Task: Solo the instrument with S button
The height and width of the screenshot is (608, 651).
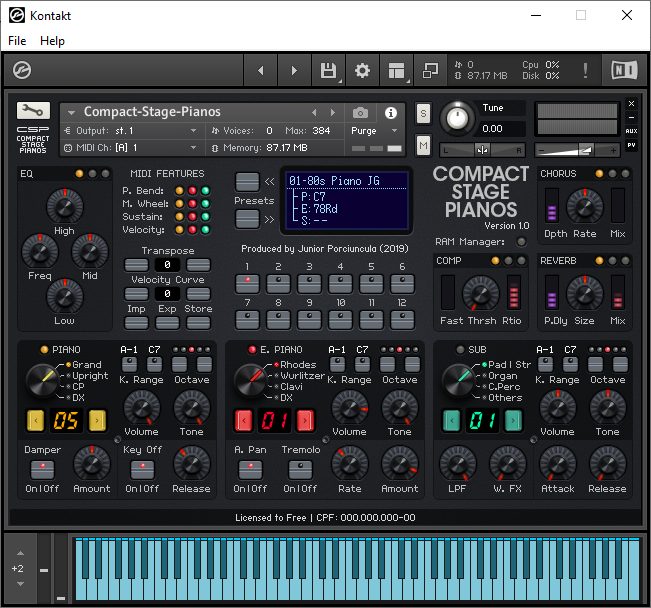Action: 423,113
